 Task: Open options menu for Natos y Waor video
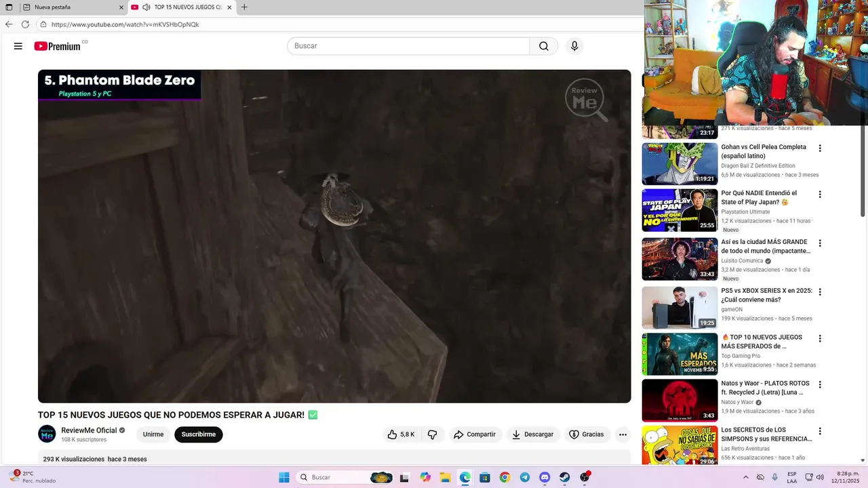click(x=820, y=384)
